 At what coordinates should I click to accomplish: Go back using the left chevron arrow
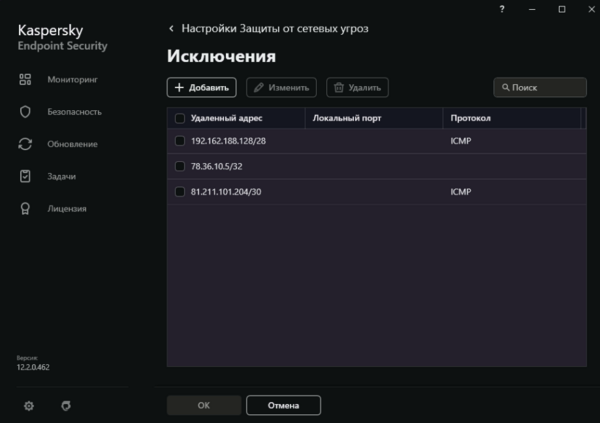171,28
